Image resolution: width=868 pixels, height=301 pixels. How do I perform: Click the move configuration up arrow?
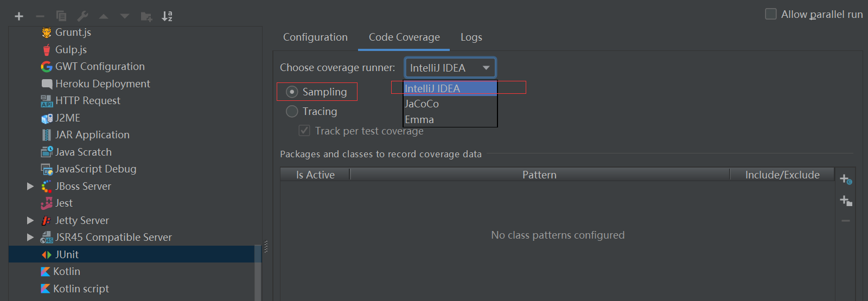tap(104, 16)
